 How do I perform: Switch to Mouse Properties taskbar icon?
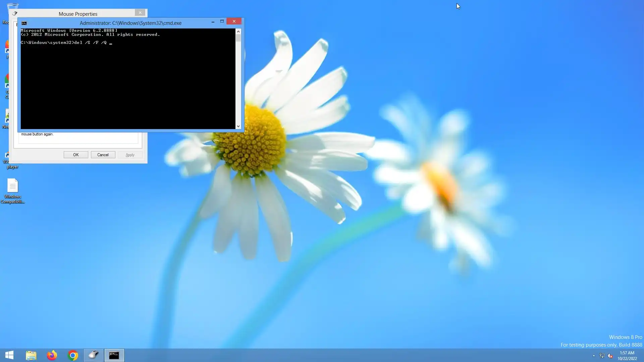pyautogui.click(x=94, y=355)
